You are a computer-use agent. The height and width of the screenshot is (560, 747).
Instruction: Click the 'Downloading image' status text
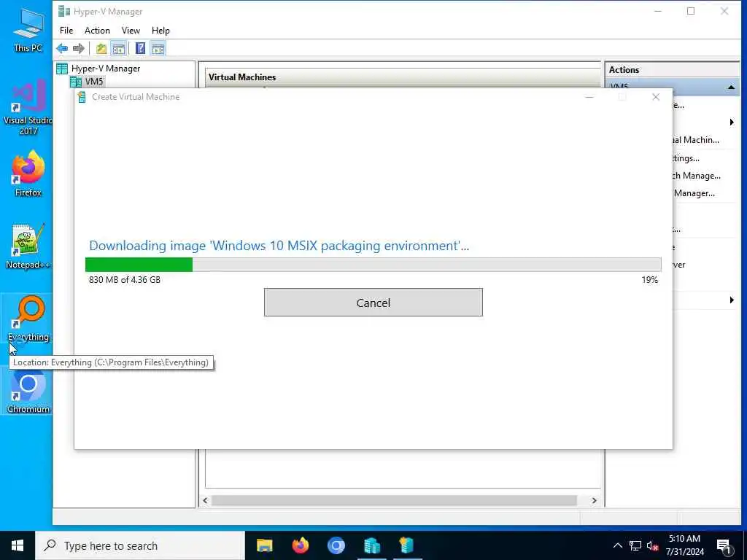pyautogui.click(x=279, y=246)
